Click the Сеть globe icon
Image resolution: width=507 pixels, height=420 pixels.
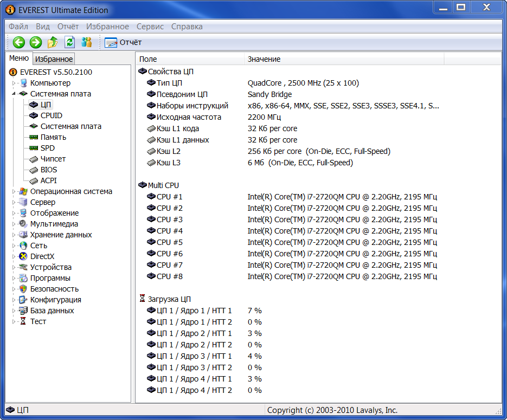23,245
